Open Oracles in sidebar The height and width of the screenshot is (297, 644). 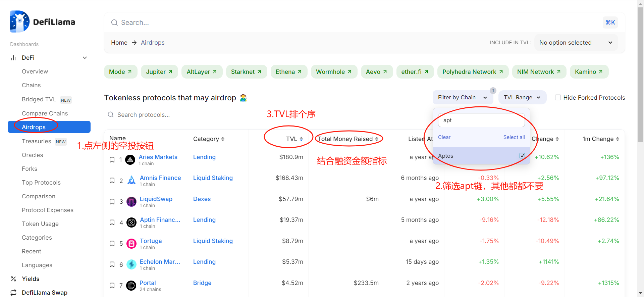pos(33,155)
